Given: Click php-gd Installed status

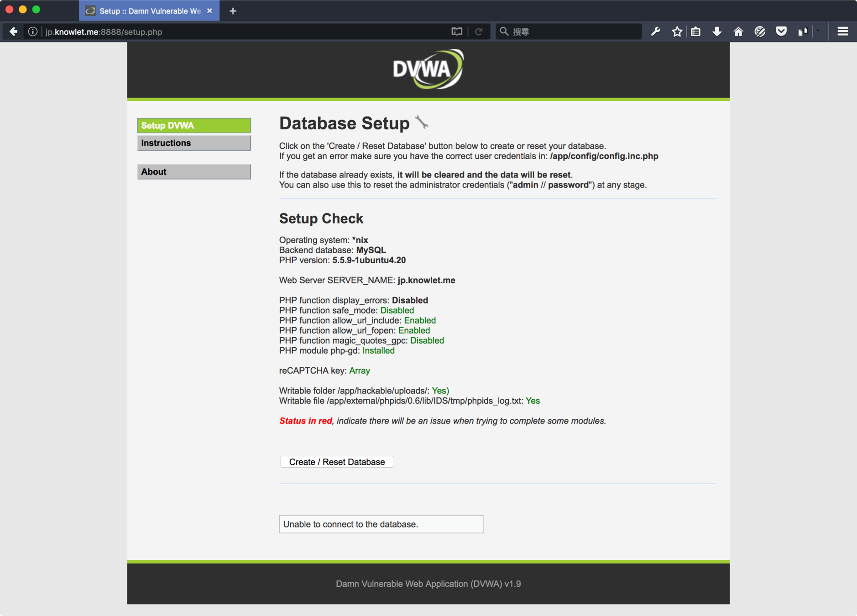Looking at the screenshot, I should tap(378, 350).
